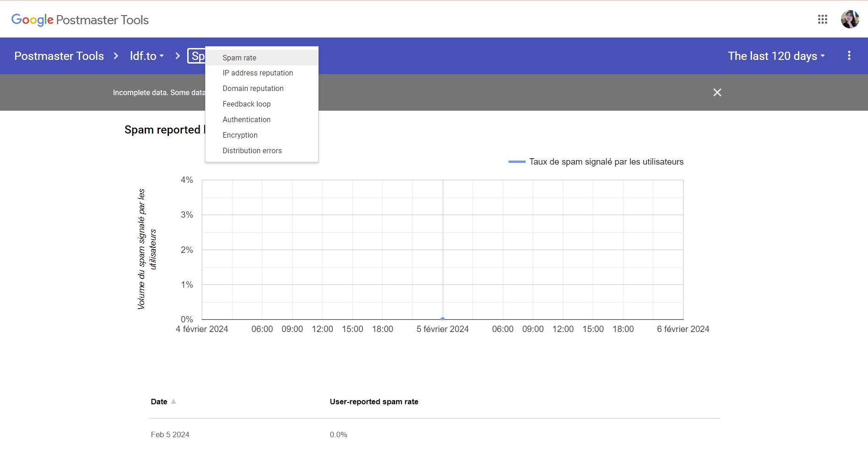Select Spam rate from the menu
This screenshot has width=868, height=450.
(x=239, y=58)
